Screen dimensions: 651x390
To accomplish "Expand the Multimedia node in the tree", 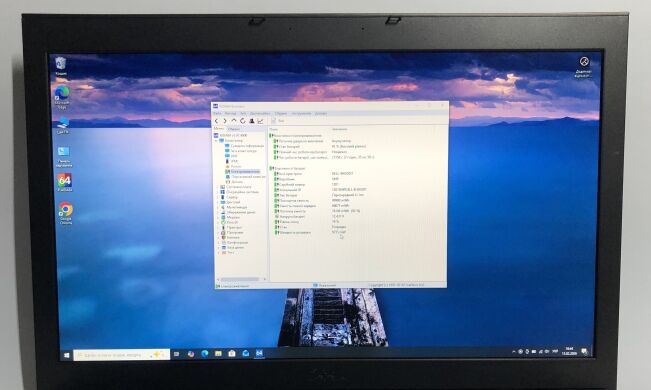I will point(218,207).
